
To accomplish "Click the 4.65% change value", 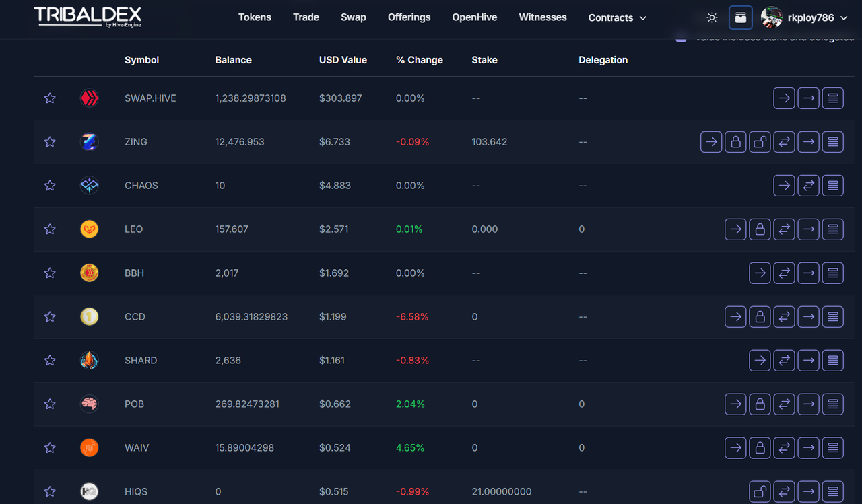I will (x=410, y=448).
